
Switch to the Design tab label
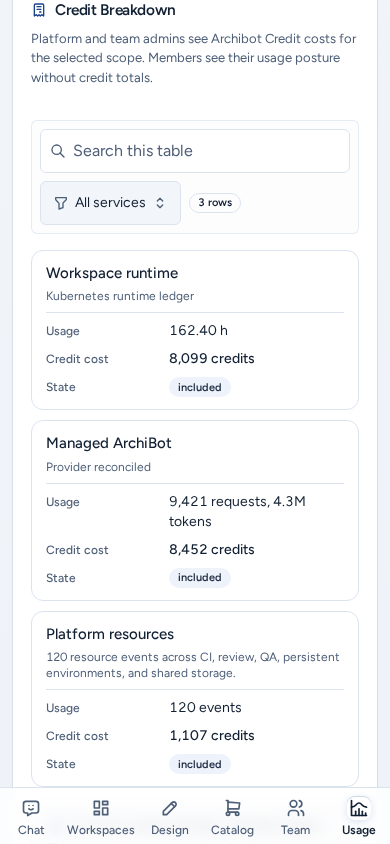(169, 830)
